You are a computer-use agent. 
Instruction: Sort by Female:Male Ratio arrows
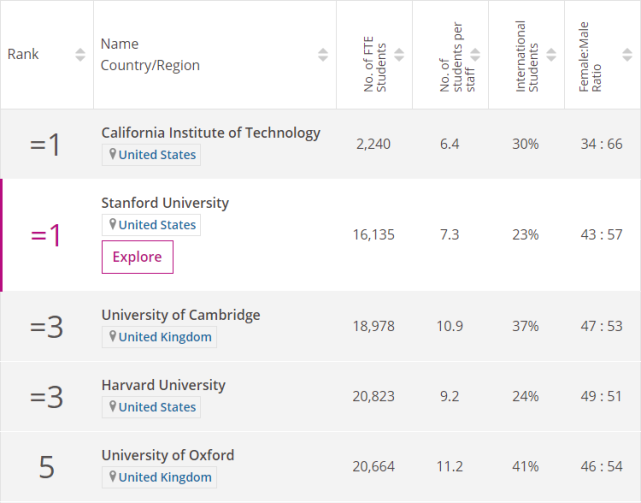tap(627, 55)
